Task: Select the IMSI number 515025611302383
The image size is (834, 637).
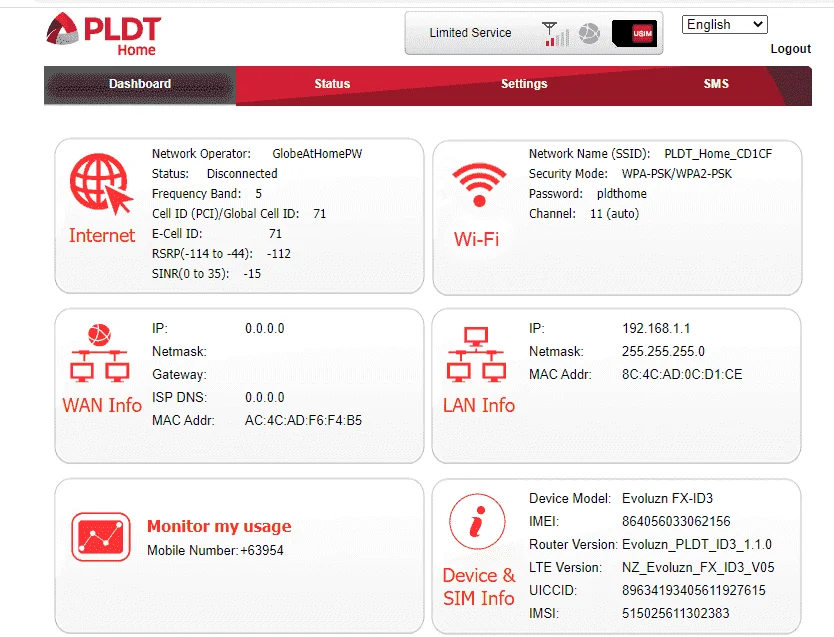Action: point(675,613)
